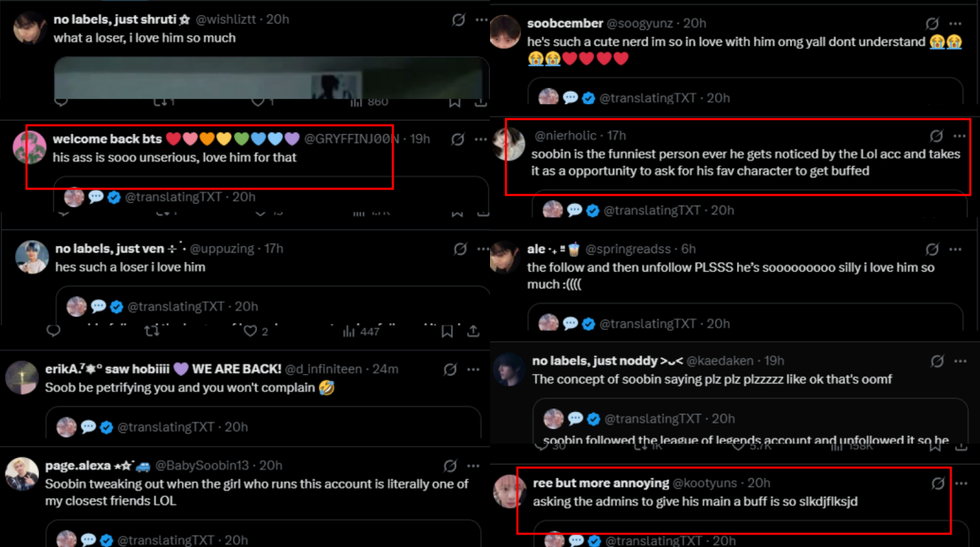Click the Grok icon on springreadss' tweet

point(931,249)
